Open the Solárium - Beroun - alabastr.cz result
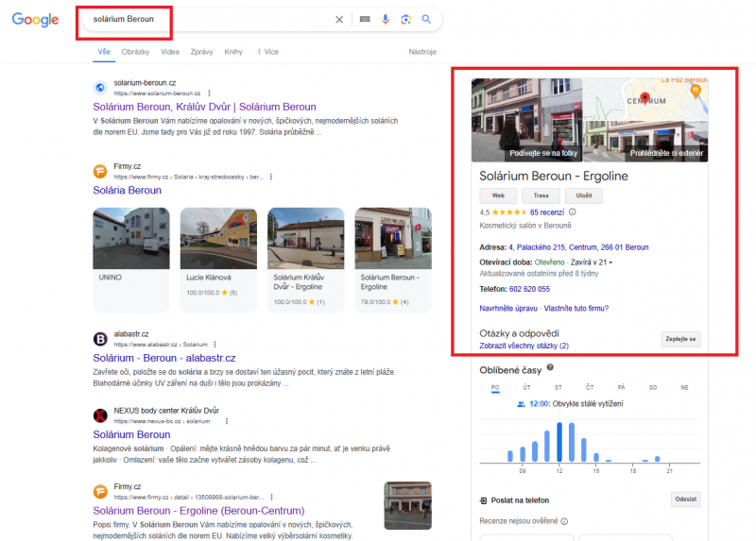Screen dimensions: 756x541 click(x=164, y=358)
